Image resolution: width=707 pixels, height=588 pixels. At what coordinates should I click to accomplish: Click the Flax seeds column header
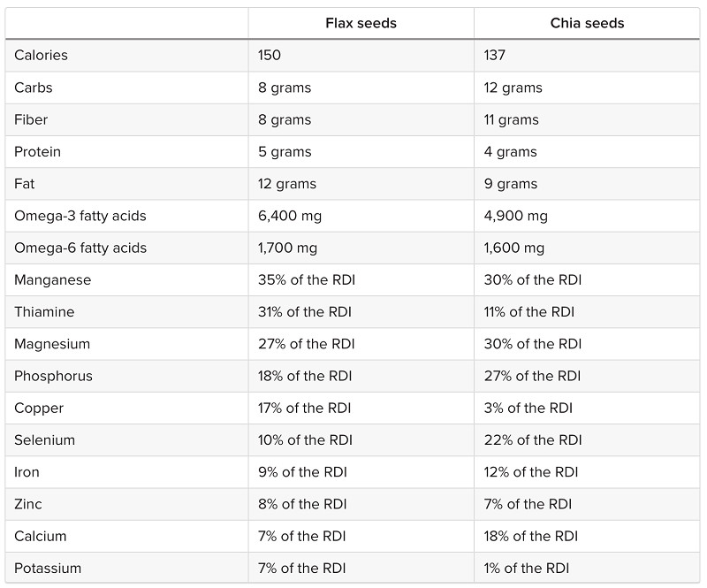click(361, 23)
